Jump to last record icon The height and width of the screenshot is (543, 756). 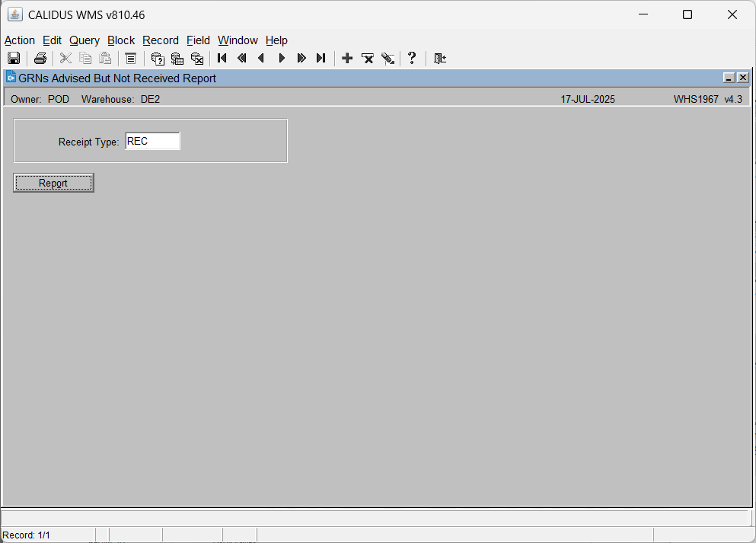[321, 59]
